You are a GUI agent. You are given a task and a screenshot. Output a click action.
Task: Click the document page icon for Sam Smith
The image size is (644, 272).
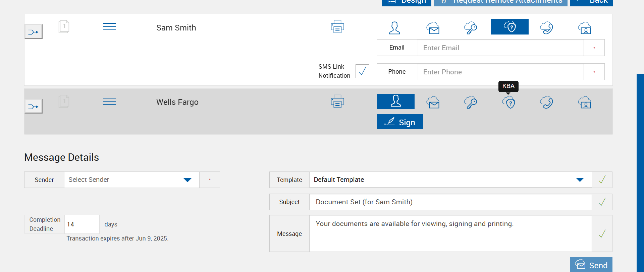64,27
